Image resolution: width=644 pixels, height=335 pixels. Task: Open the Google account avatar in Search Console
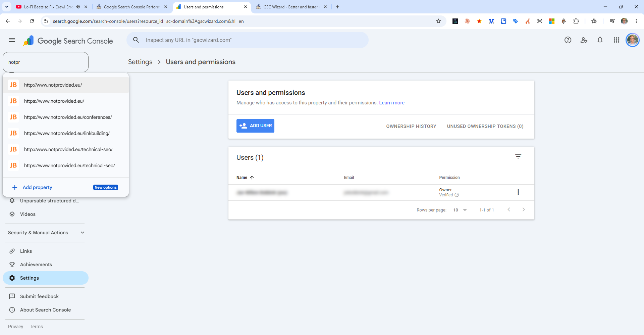pyautogui.click(x=633, y=40)
